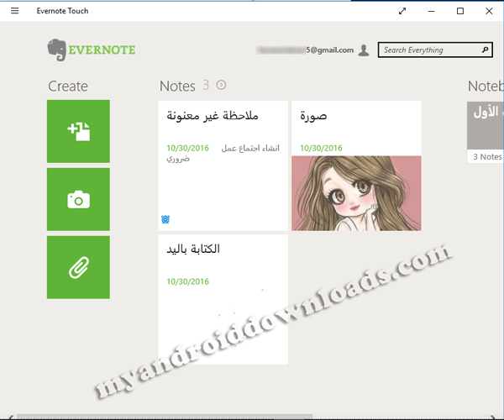Click date 10/30/2016 on صورة note
The width and height of the screenshot is (504, 420).
(321, 148)
